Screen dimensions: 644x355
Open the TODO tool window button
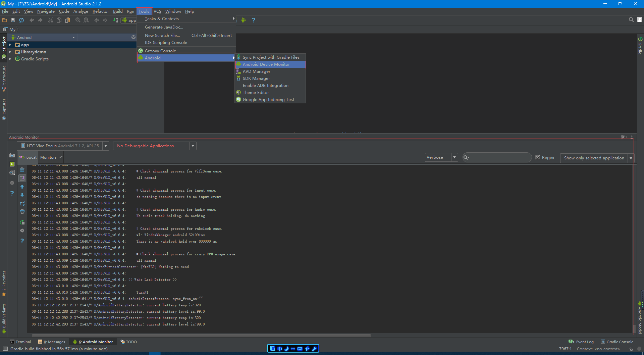128,342
